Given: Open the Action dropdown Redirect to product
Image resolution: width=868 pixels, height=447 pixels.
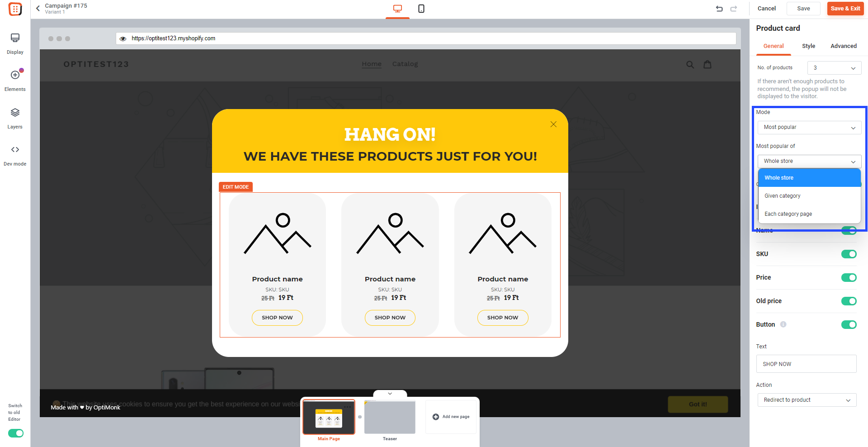Looking at the screenshot, I should [807, 400].
